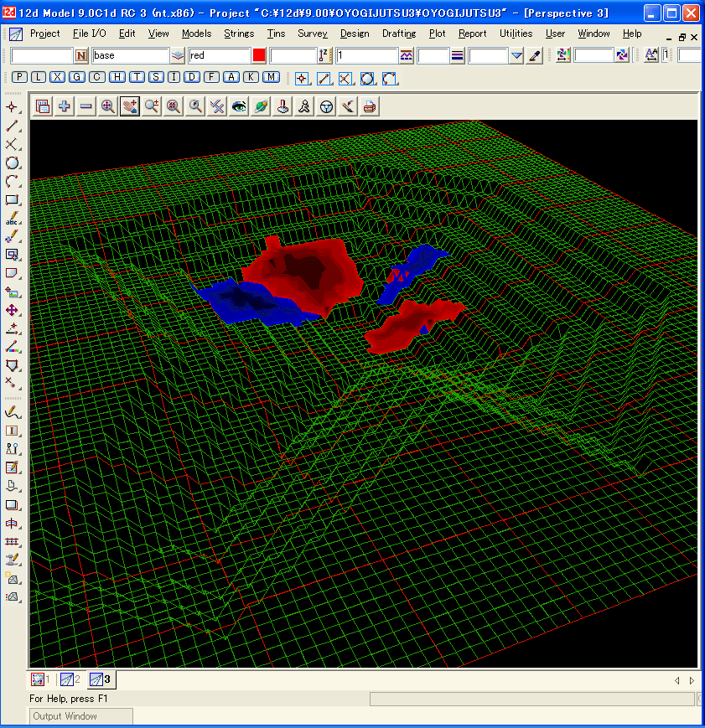Click the pan hand icon on view toolbar
Screen dimensions: 705x728
130,106
